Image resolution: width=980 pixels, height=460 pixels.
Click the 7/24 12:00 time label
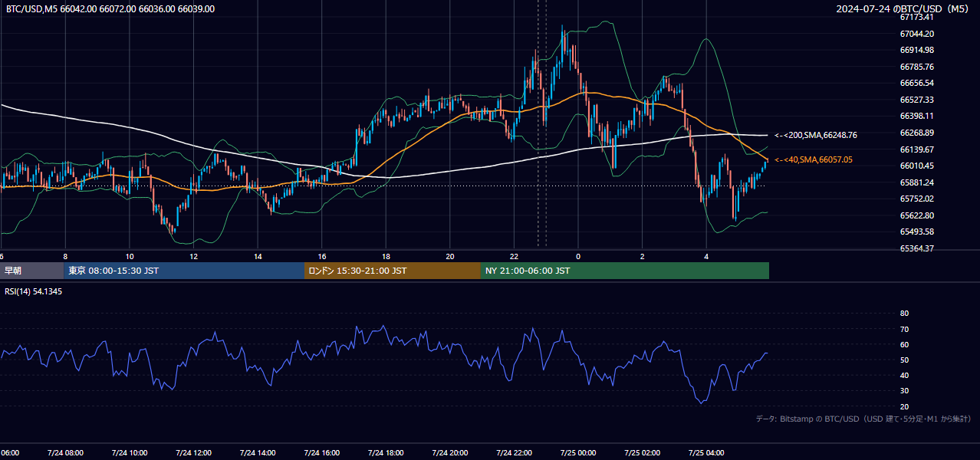tap(193, 453)
